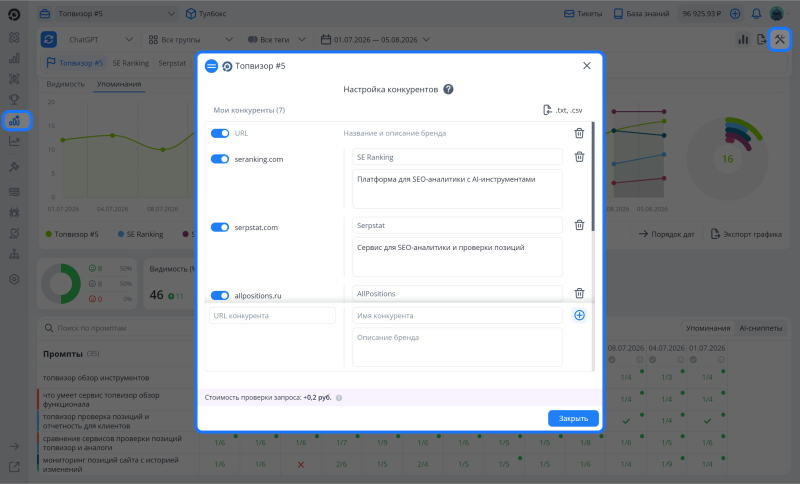This screenshot has height=484, width=800.
Task: Click the bug icon in sidebar
Action: pos(14,213)
